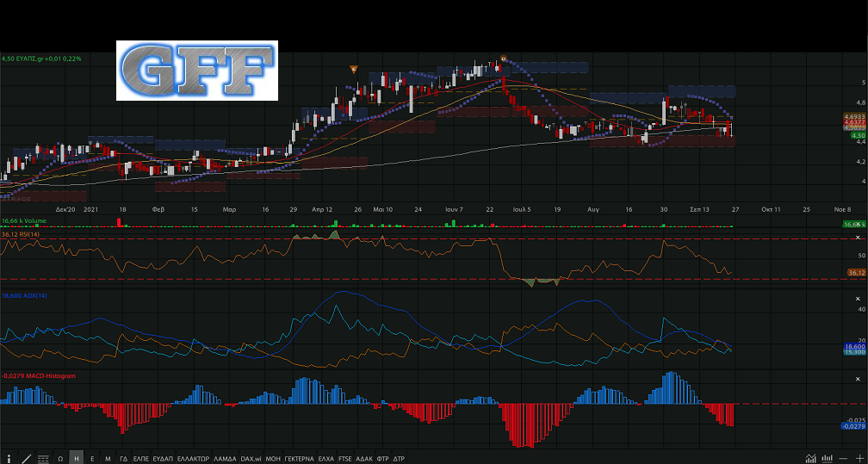Viewport: 868px width, 464px height.
Task: Close the ADX(14) indicator panel
Action: pos(858,298)
